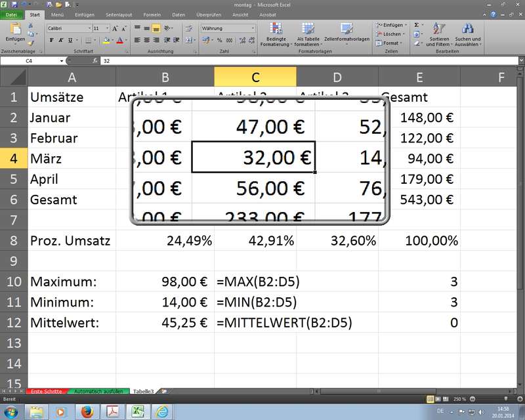525x420 pixels.
Task: Switch to the Formeln ribbon tab
Action: tap(152, 14)
